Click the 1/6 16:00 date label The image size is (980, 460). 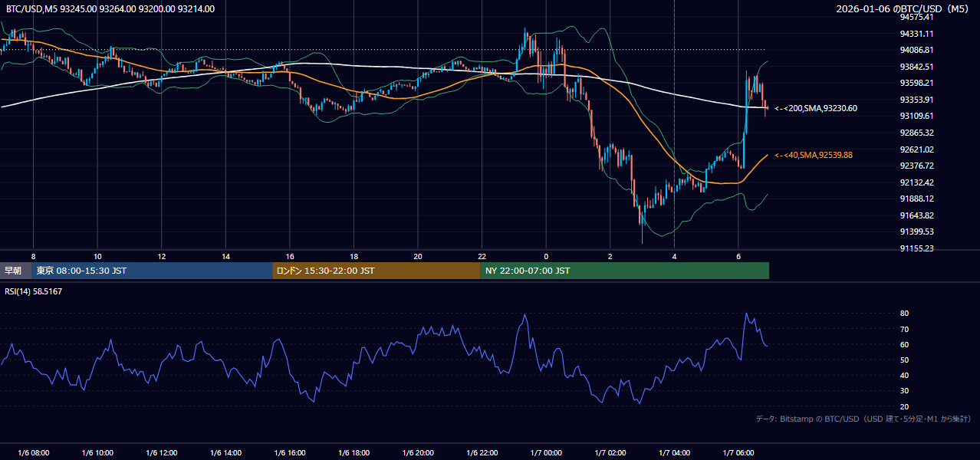point(289,453)
